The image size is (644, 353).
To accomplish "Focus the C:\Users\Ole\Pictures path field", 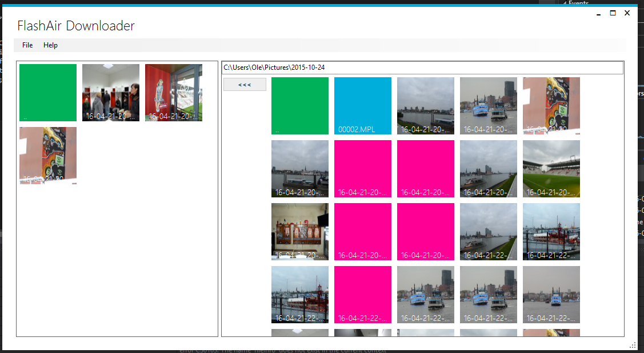I will 423,68.
